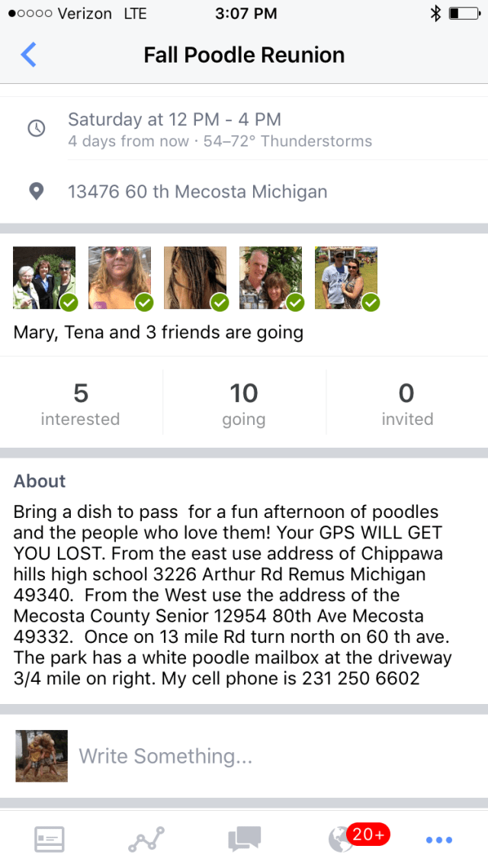Tap the back arrow
The width and height of the screenshot is (488, 868).
click(x=29, y=55)
